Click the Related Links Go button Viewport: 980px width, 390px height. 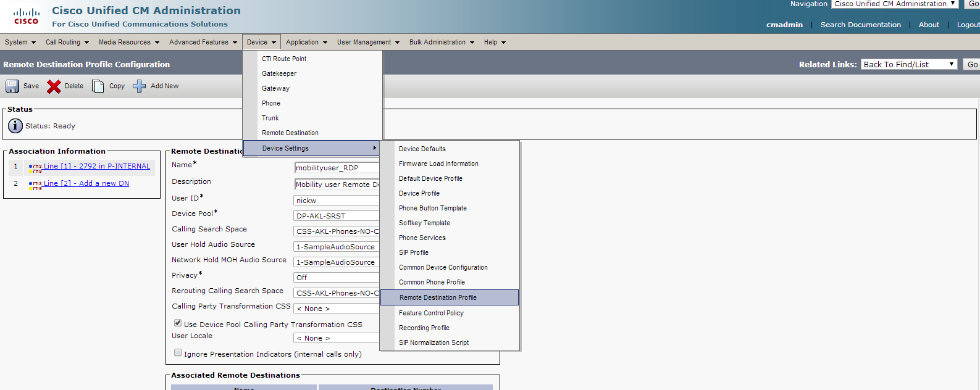972,64
